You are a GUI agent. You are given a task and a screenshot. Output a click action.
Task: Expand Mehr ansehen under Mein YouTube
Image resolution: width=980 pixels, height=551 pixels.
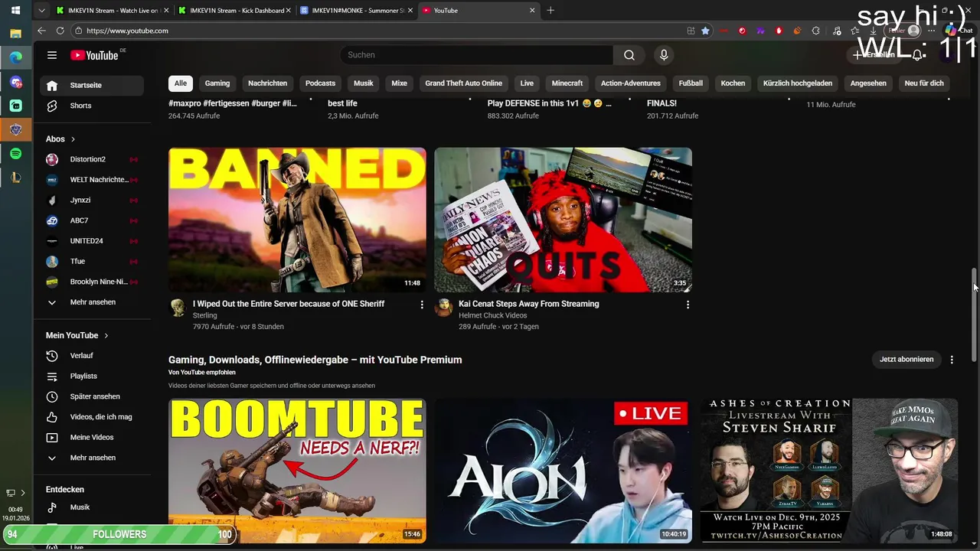(92, 458)
